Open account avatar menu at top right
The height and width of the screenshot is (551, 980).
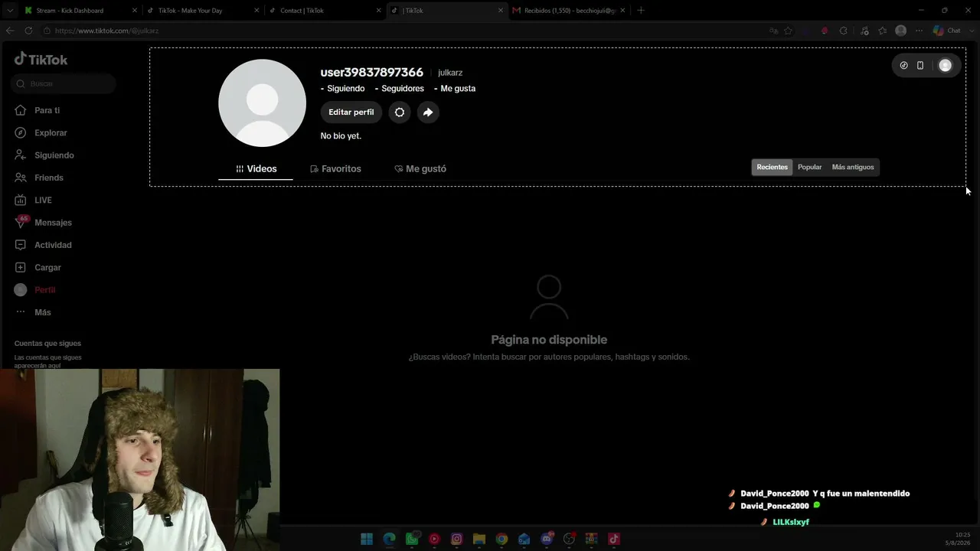[x=946, y=66]
